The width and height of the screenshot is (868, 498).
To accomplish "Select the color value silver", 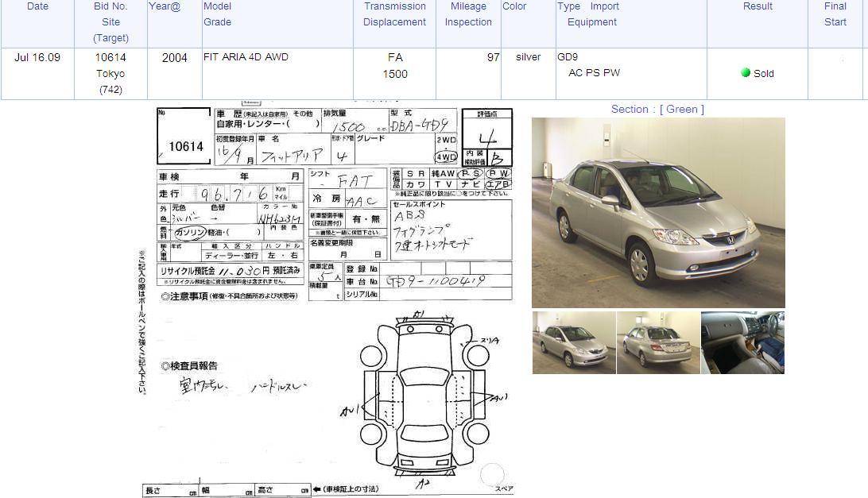I will pos(528,57).
